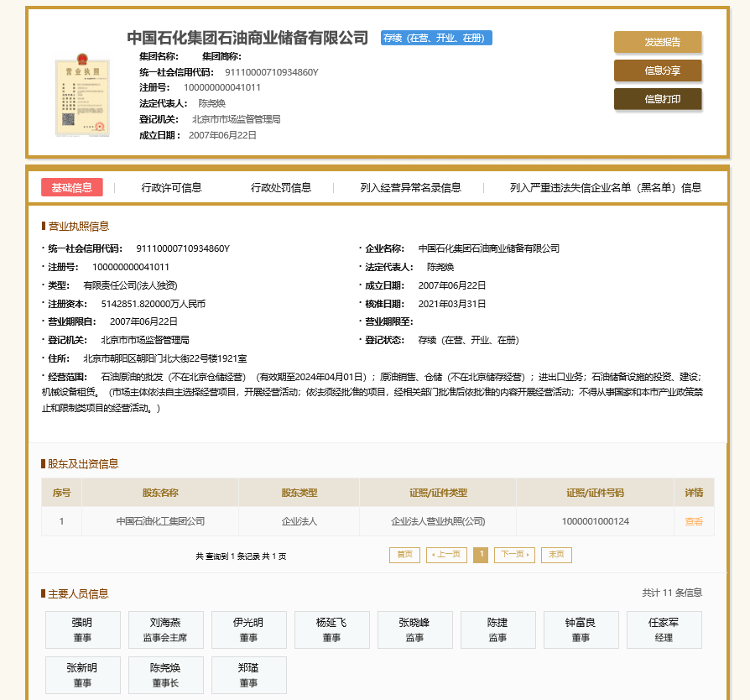Click header credit code 91110000710934860Y

[272, 72]
